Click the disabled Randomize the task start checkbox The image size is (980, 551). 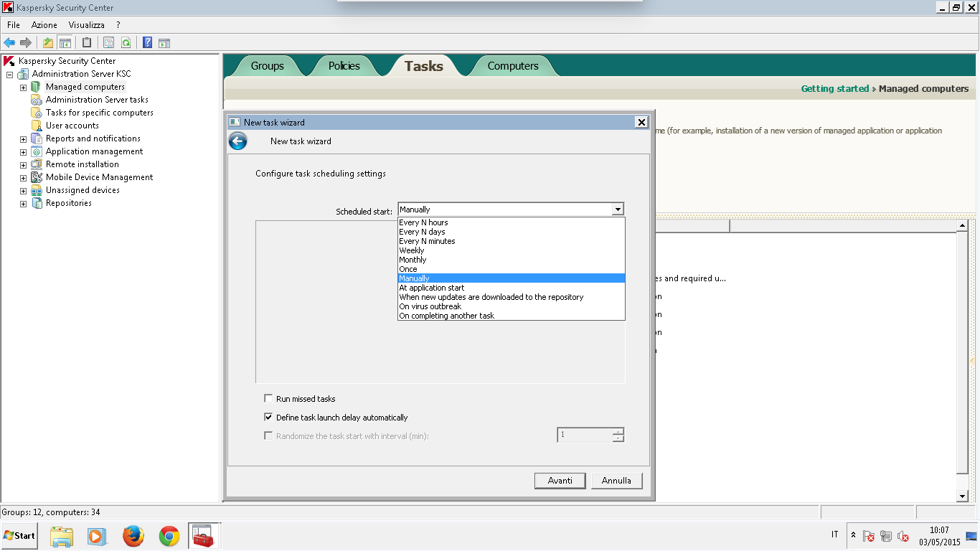268,436
